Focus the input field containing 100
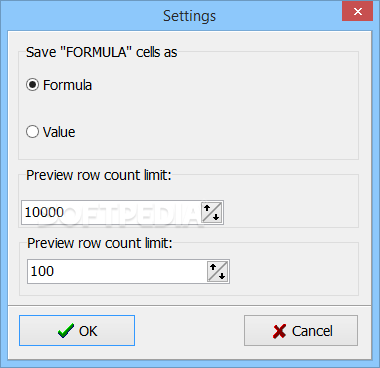 [117, 271]
